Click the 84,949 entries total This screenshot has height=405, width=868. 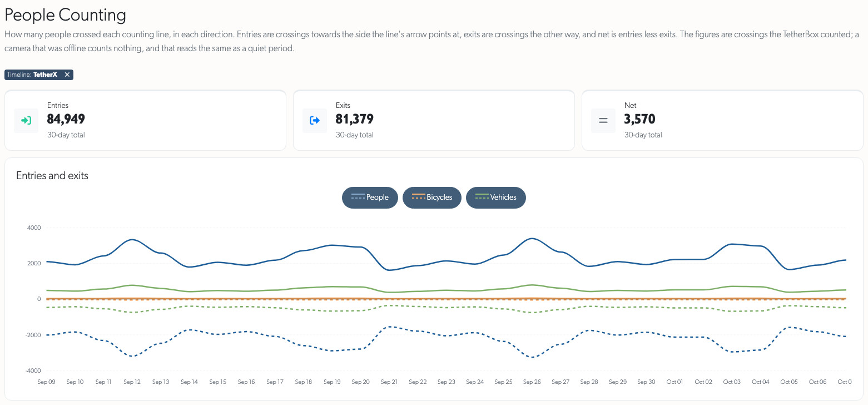66,119
